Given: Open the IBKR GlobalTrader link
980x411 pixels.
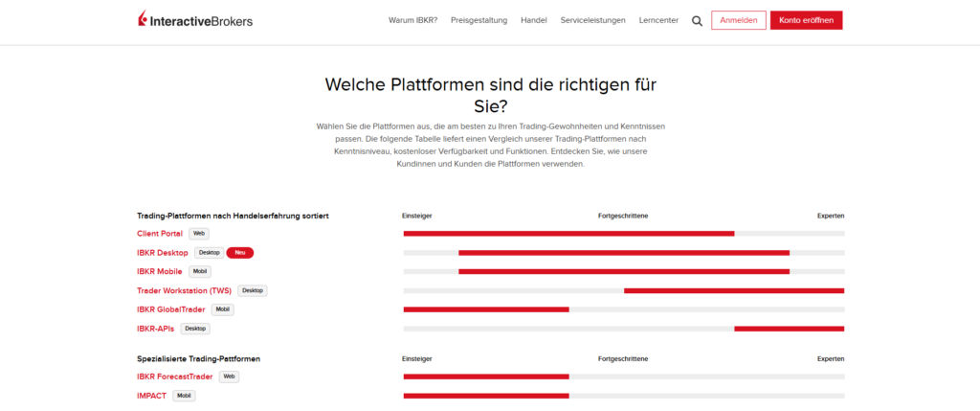Looking at the screenshot, I should click(171, 309).
